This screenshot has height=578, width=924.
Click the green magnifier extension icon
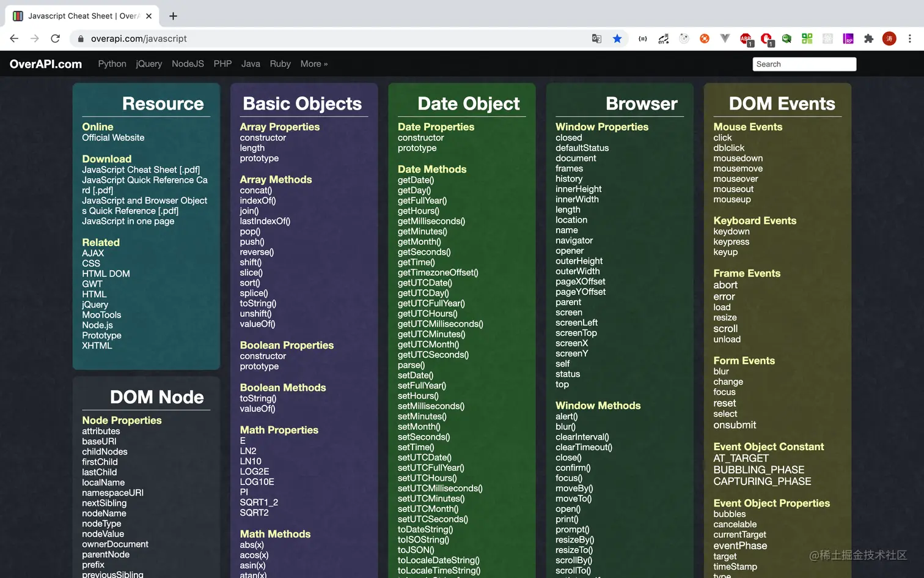[x=787, y=39]
